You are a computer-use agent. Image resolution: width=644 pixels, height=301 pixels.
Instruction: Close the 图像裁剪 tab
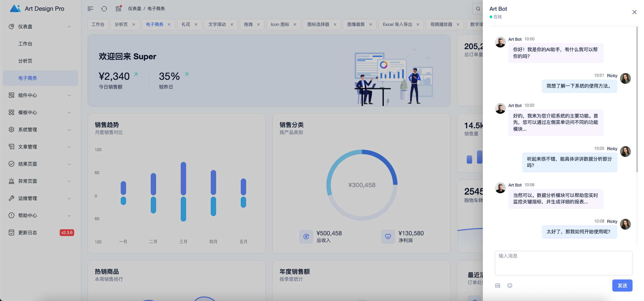click(371, 25)
